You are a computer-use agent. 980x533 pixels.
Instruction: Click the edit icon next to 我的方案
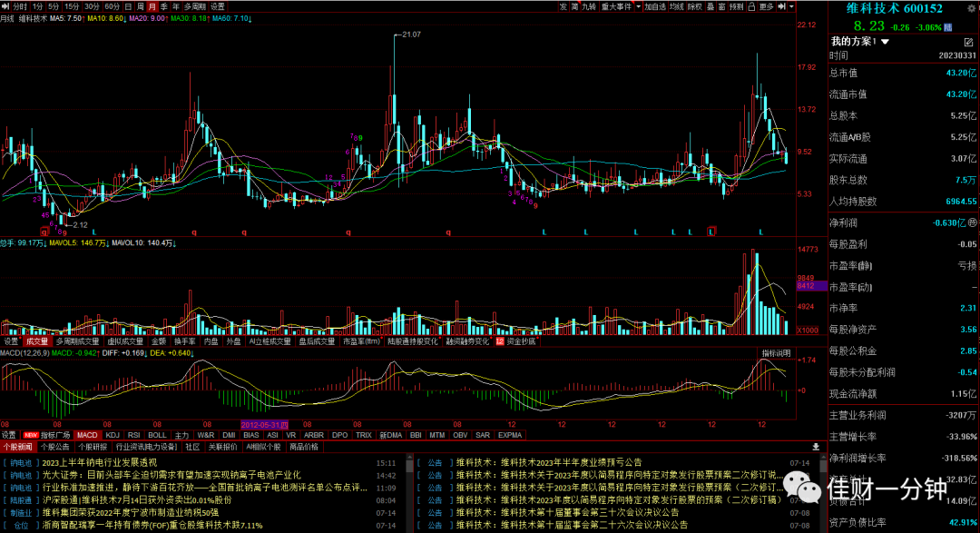968,42
